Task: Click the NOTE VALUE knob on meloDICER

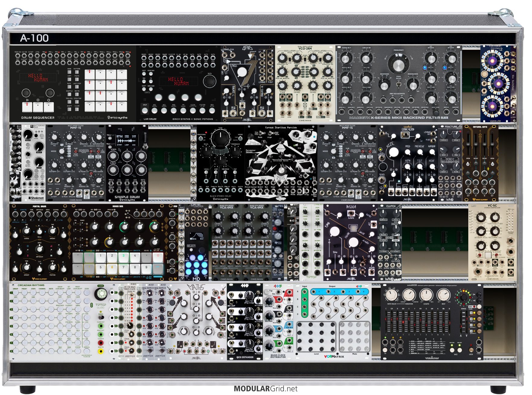Action: [x=391, y=296]
